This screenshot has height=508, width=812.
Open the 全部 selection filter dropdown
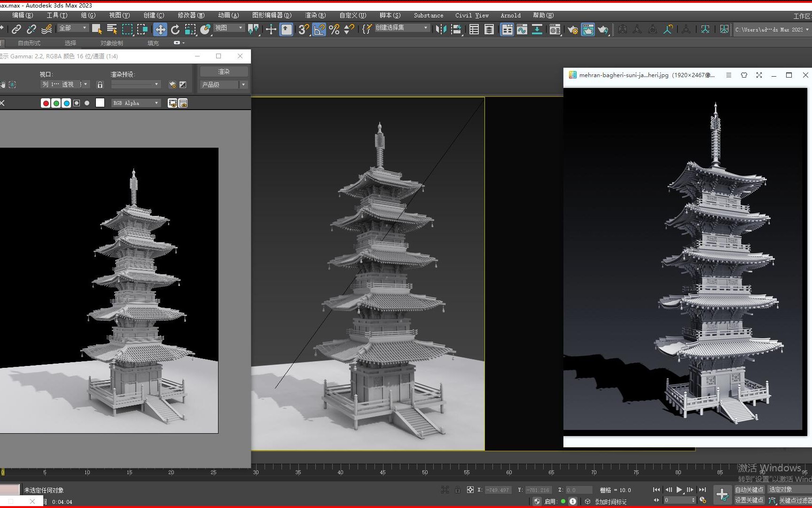click(72, 28)
